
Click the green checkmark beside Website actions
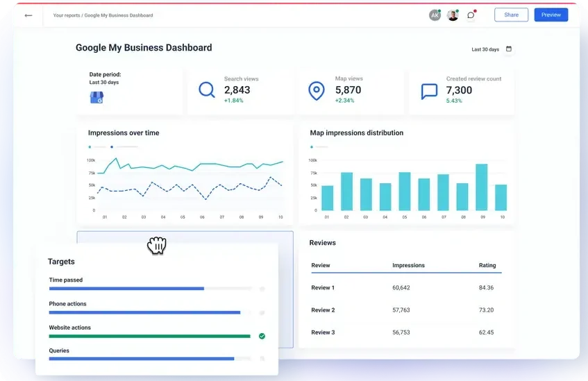(x=262, y=336)
